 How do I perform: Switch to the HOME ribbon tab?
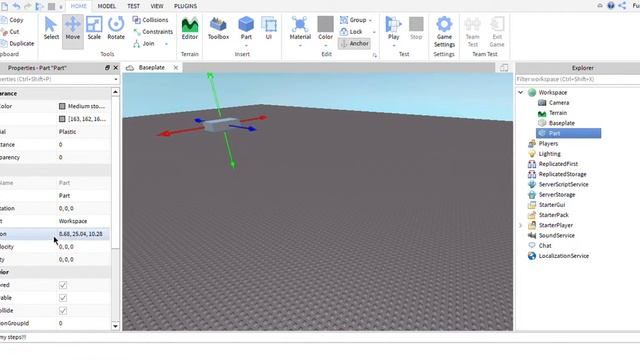point(78,6)
